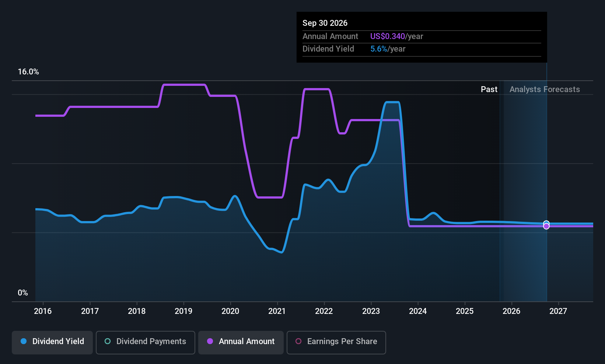Toggle the Annual Amount legend button
Screen dimensions: 605x364
pyautogui.click(x=241, y=342)
